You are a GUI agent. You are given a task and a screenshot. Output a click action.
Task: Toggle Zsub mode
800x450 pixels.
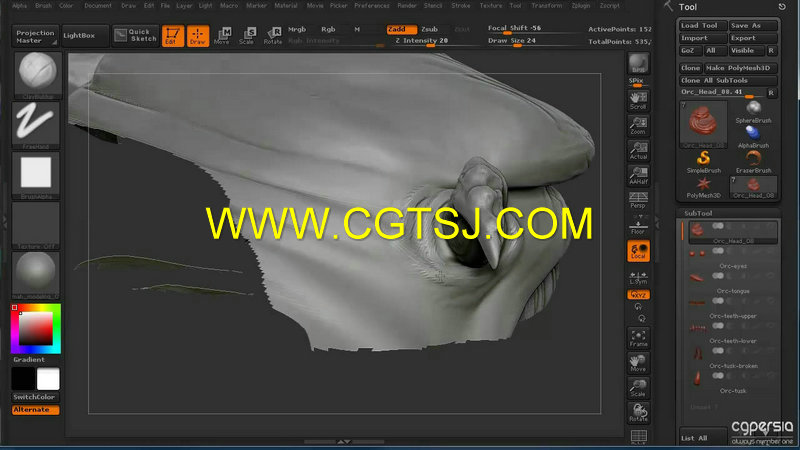pyautogui.click(x=430, y=30)
